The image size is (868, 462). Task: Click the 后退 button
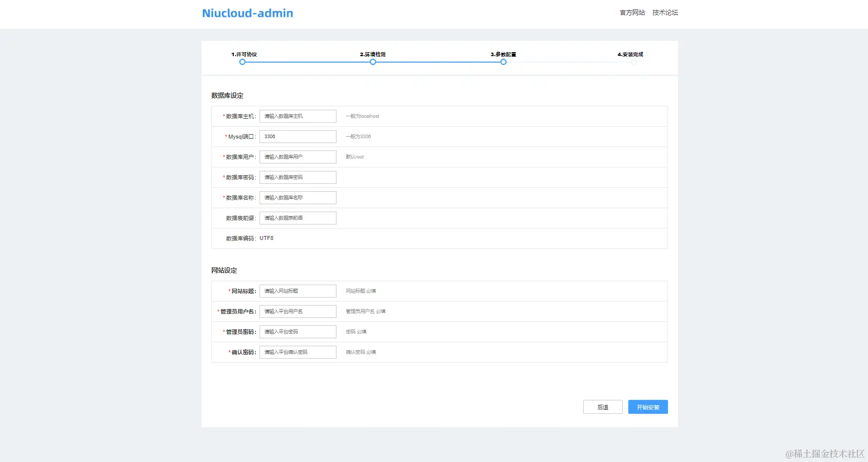tap(603, 407)
